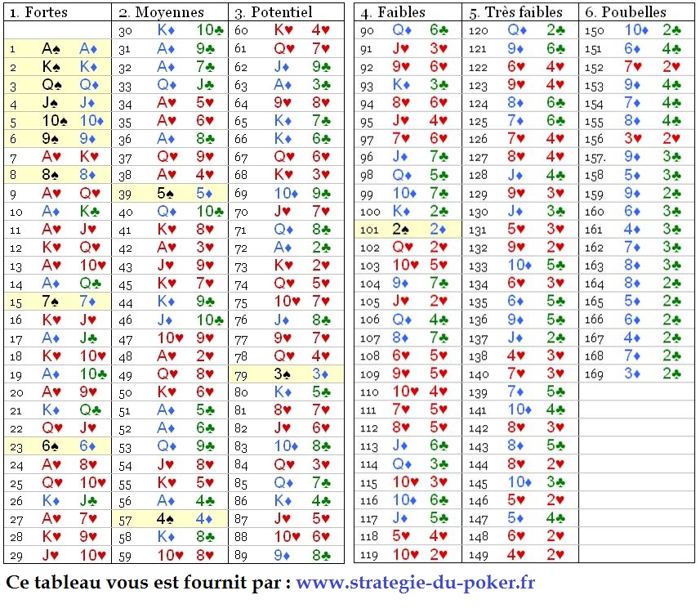Viewport: 700px width, 613px height.
Task: Select the "1. Fortes" column header
Action: [38, 12]
